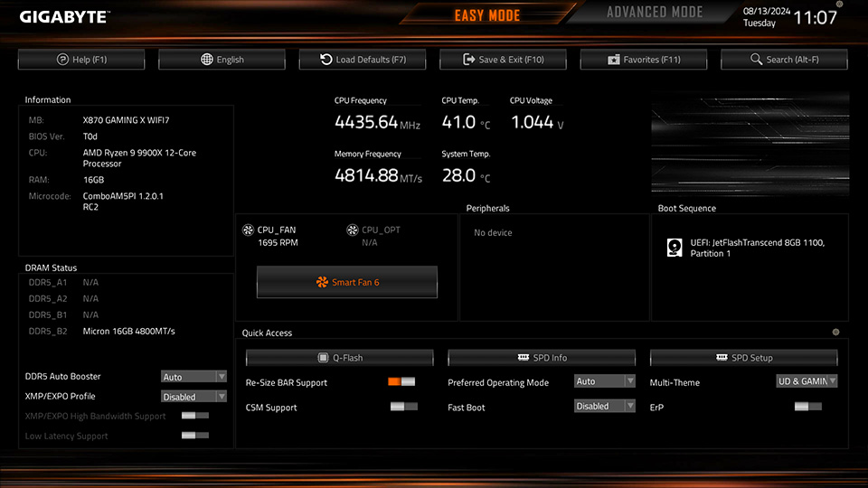Click the Q-Flash button

pos(340,358)
